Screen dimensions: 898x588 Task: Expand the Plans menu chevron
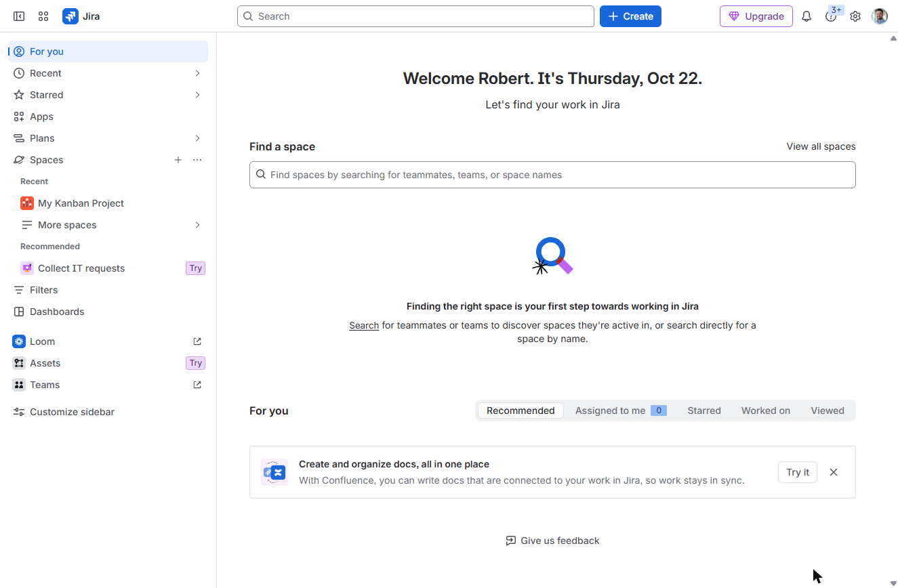pos(197,138)
